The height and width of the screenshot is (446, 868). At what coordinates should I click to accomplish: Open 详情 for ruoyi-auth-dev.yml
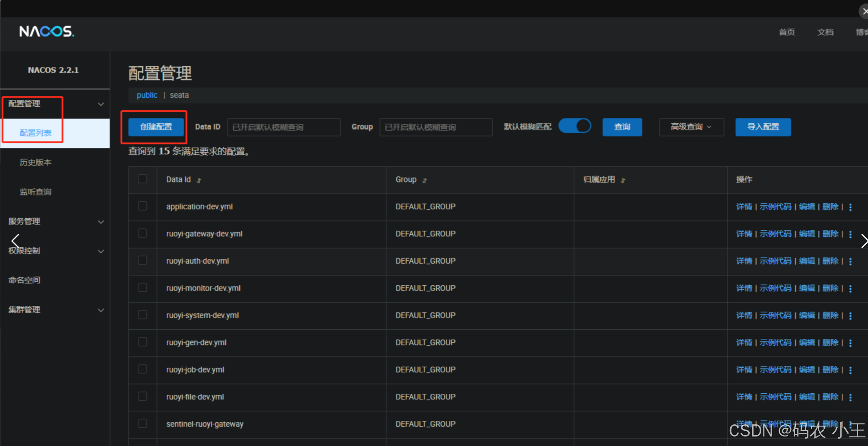(x=744, y=261)
